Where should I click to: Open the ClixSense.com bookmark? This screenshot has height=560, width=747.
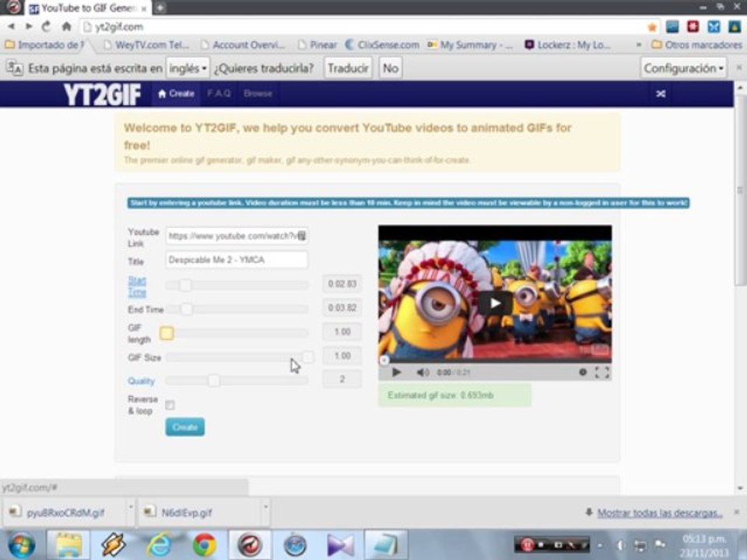(x=382, y=45)
